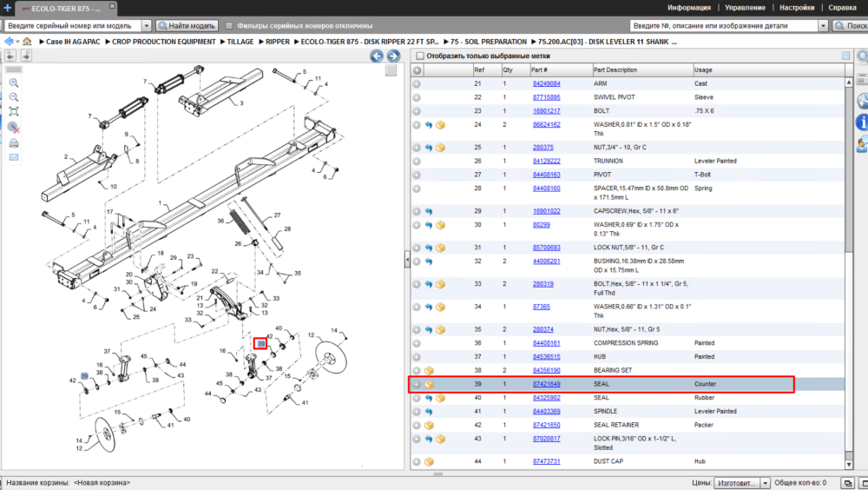Open part number 84249084 link
Viewport: 868px width, 490px height.
(546, 83)
